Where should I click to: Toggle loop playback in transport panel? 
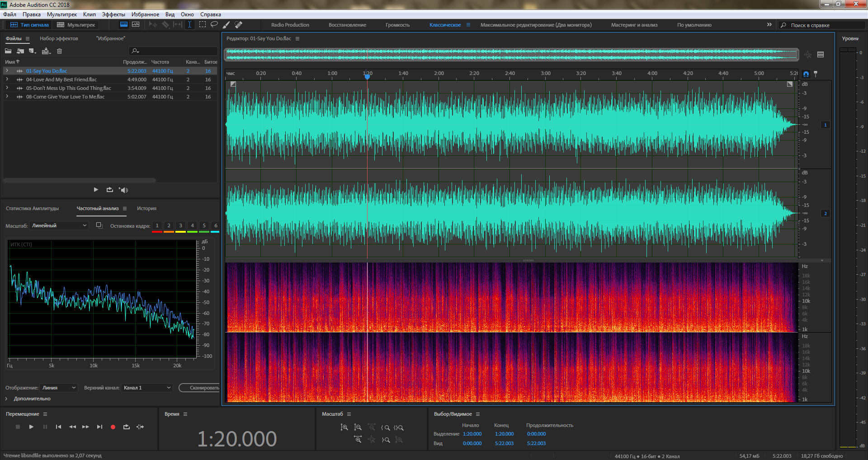pos(127,427)
